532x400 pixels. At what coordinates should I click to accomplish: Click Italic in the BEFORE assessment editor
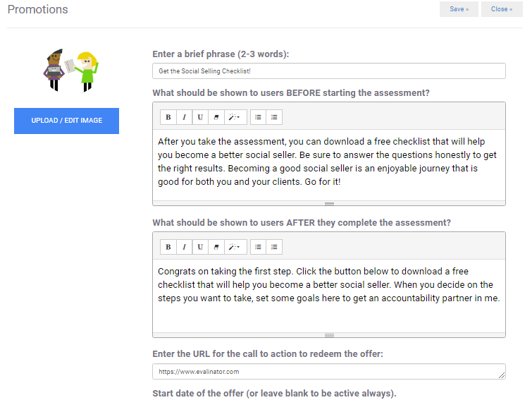click(184, 117)
